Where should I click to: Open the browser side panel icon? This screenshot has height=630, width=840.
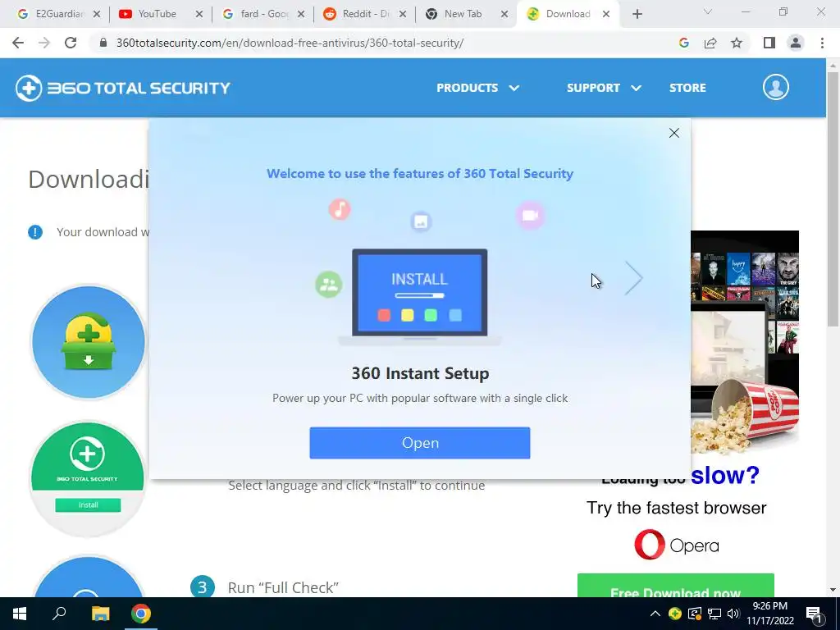click(769, 43)
